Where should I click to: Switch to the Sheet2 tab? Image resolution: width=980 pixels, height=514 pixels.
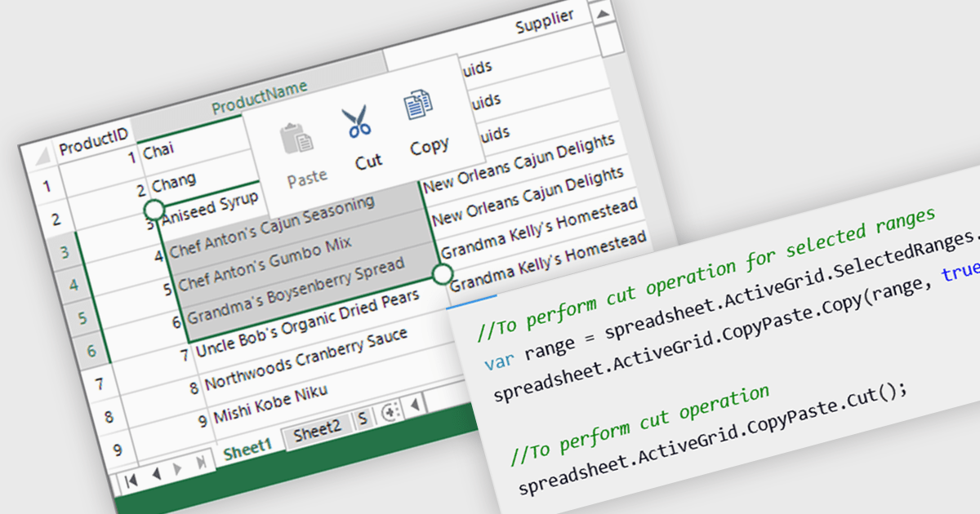pyautogui.click(x=317, y=432)
